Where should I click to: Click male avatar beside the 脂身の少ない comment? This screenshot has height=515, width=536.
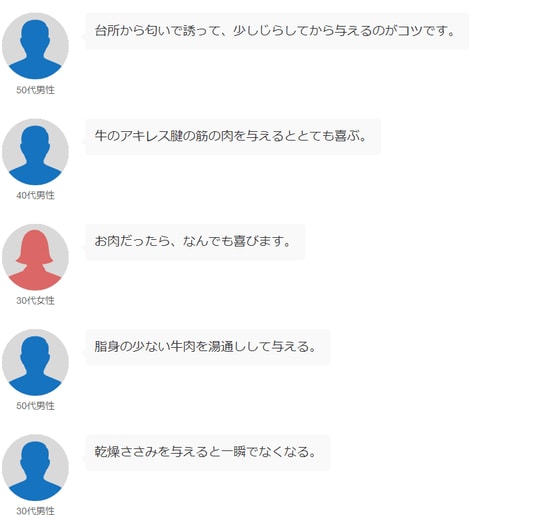pos(35,362)
